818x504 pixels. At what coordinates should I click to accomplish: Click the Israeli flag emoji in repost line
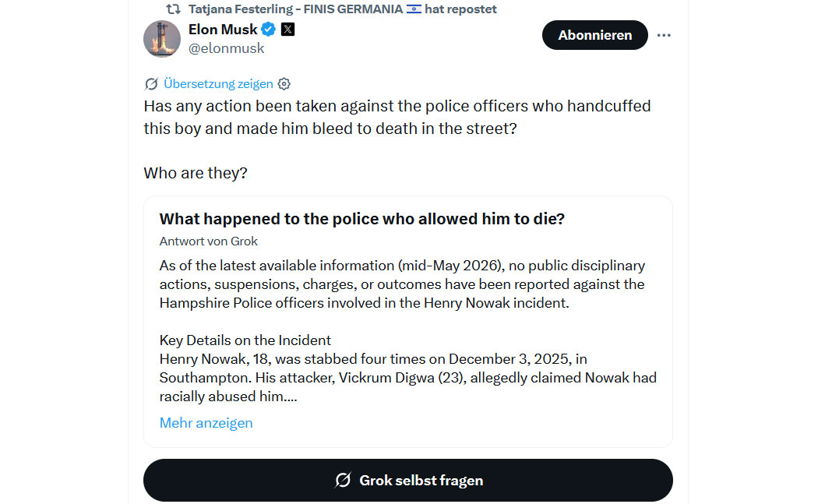[414, 9]
